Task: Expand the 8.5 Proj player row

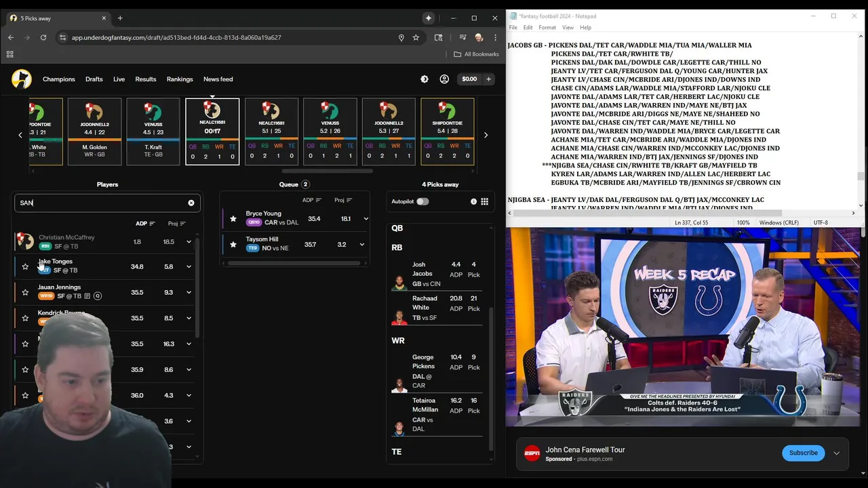Action: click(x=189, y=319)
